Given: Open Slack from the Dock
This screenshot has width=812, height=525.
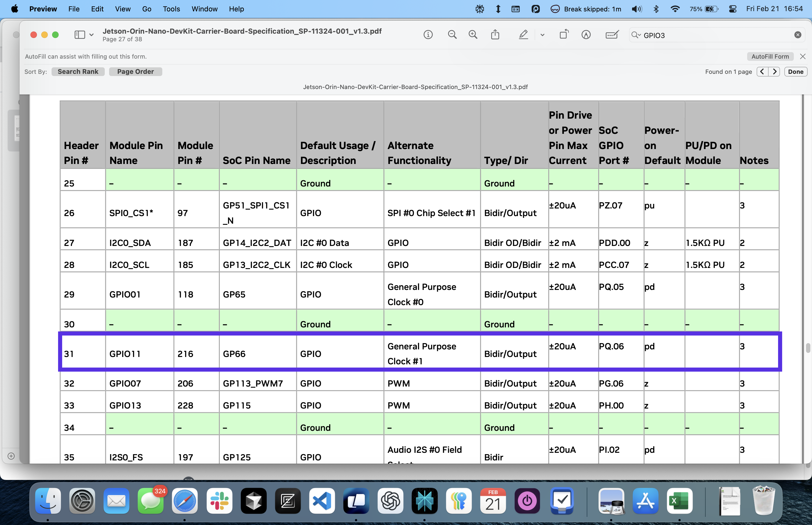Looking at the screenshot, I should (x=220, y=501).
